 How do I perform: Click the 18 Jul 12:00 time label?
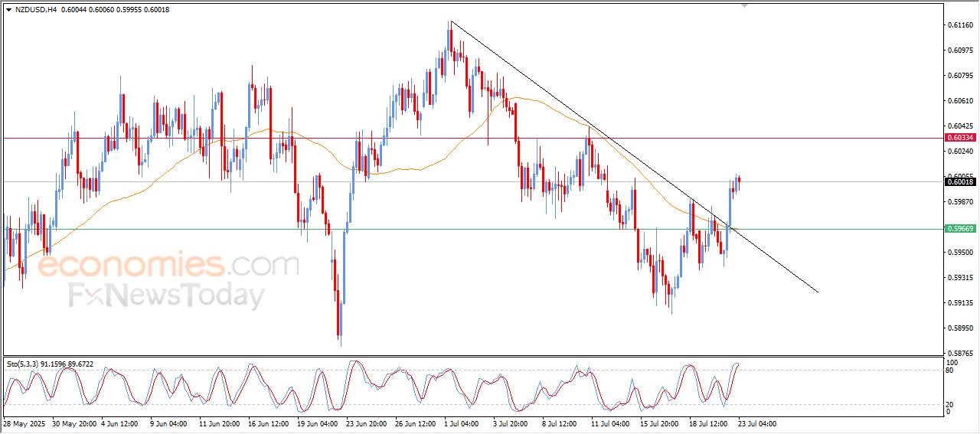pyautogui.click(x=708, y=423)
